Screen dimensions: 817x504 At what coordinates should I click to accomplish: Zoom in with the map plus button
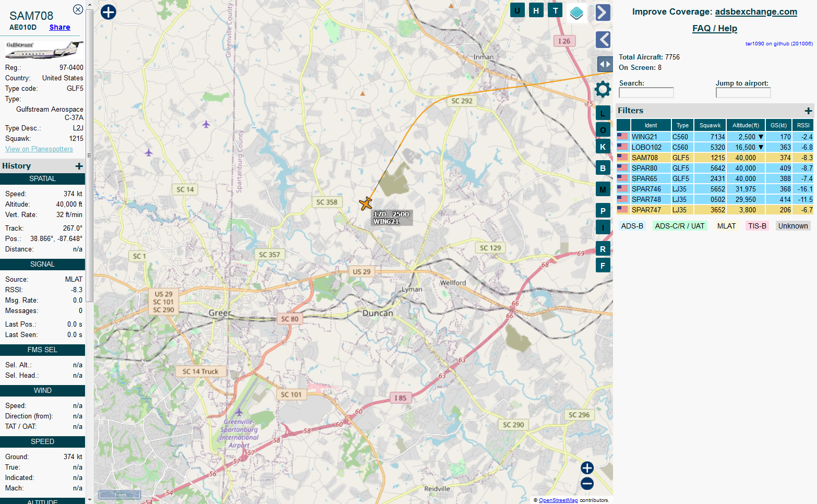(x=587, y=468)
